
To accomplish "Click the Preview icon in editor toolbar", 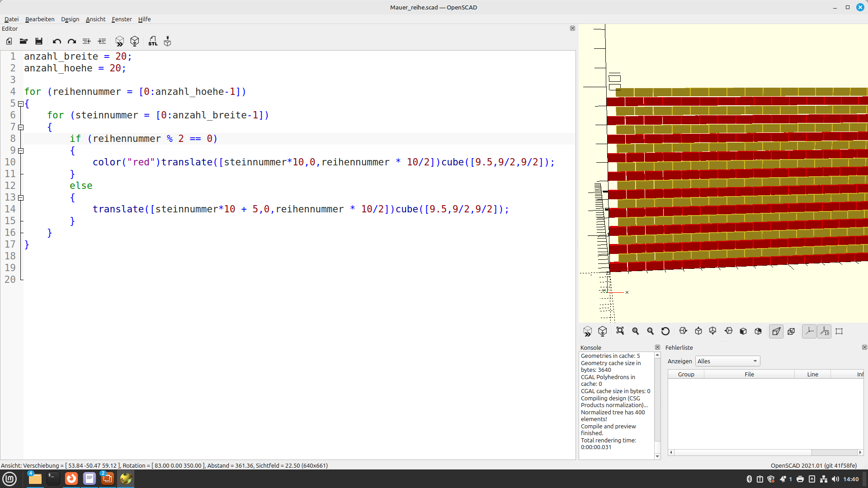I will tap(119, 41).
